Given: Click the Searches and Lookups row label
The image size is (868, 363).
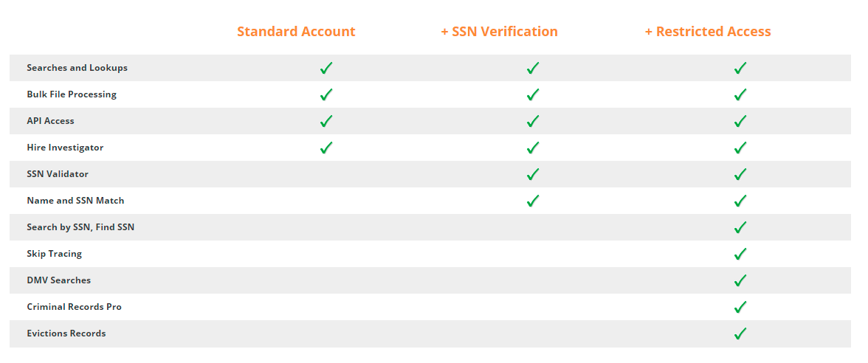Looking at the screenshot, I should click(77, 68).
